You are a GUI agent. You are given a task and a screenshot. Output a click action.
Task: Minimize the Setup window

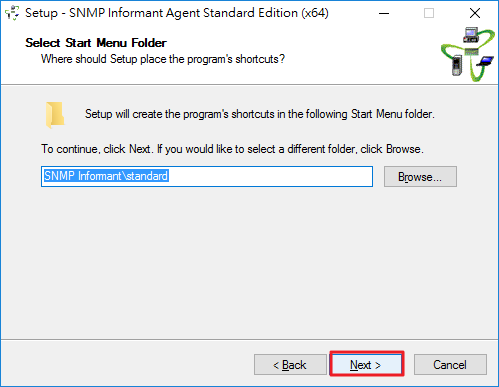tap(384, 13)
